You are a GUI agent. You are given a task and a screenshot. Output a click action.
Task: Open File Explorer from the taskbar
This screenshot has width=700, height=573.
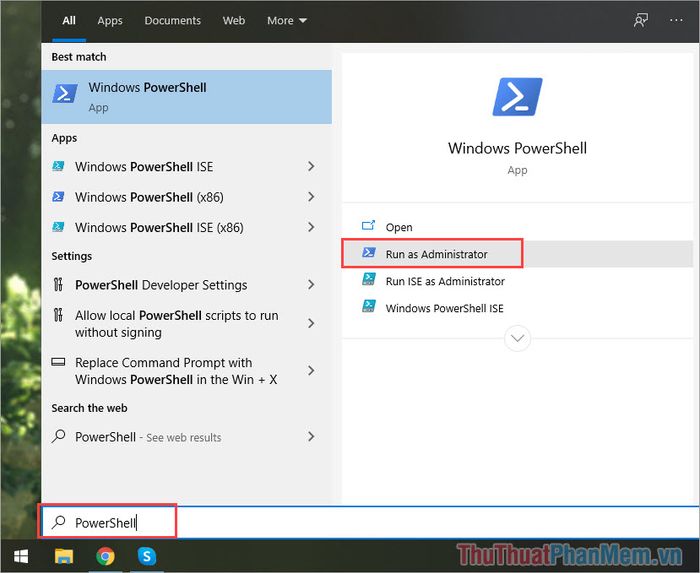pyautogui.click(x=63, y=555)
